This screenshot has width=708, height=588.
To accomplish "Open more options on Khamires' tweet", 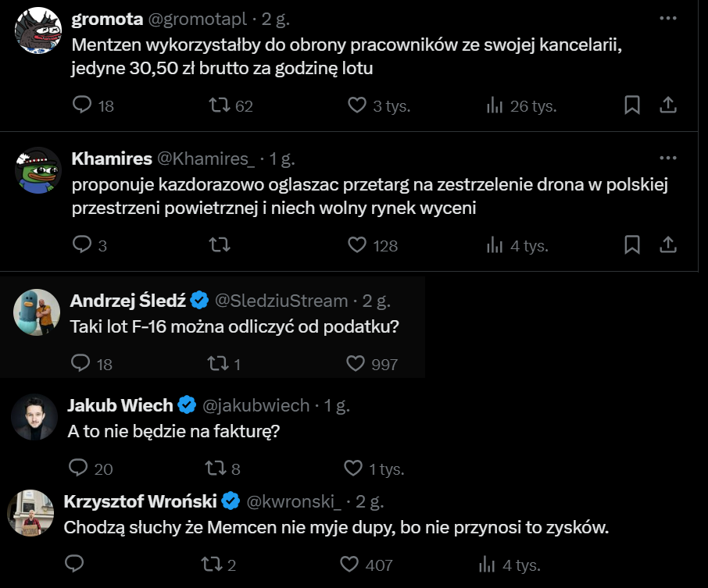I will pyautogui.click(x=668, y=158).
